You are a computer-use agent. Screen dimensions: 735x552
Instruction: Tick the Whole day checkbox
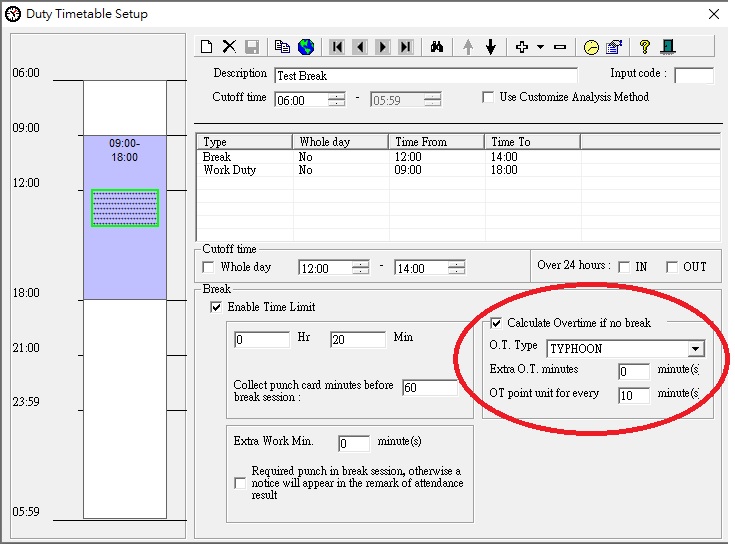coord(208,267)
